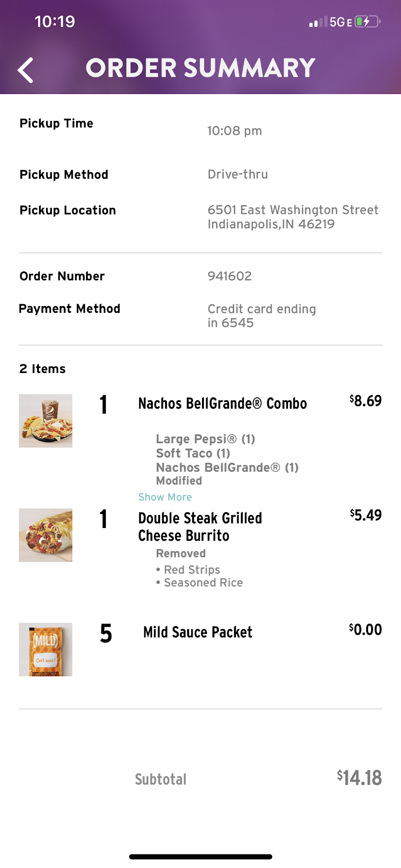Tap the $8.69 combo price

tap(365, 401)
